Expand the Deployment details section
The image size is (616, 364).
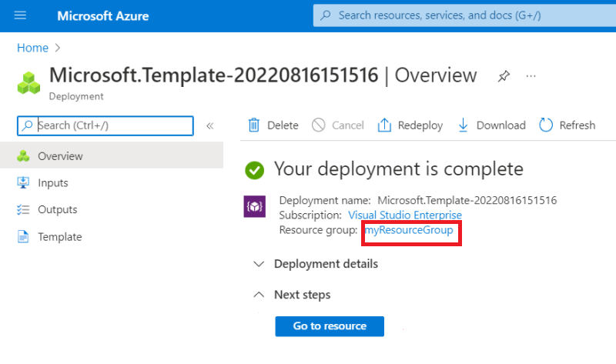(259, 264)
